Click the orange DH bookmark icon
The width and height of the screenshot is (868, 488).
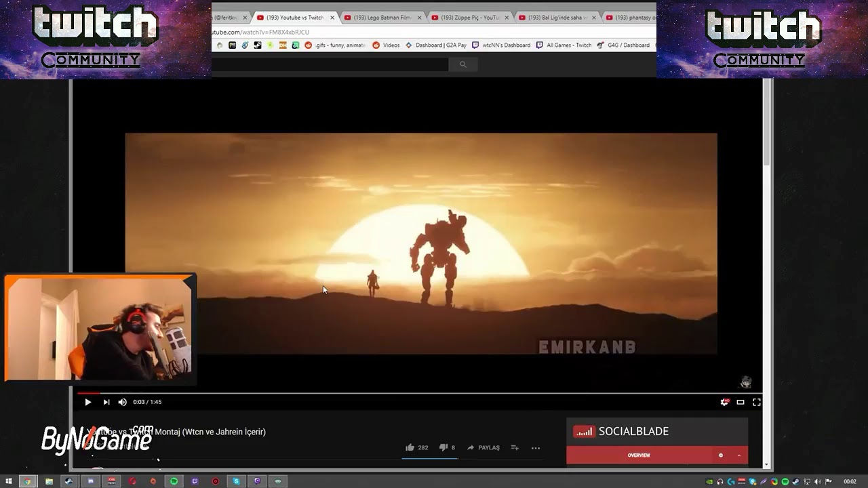(283, 45)
